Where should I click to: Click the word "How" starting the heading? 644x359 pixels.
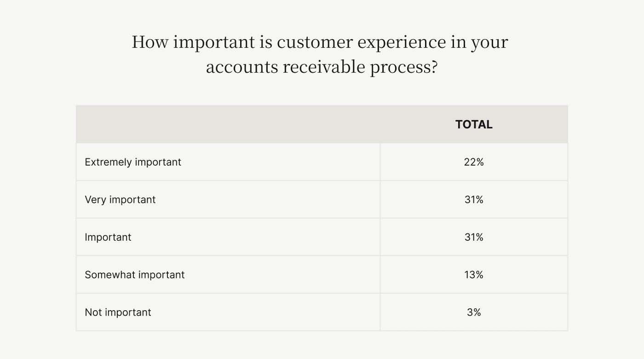tap(150, 42)
